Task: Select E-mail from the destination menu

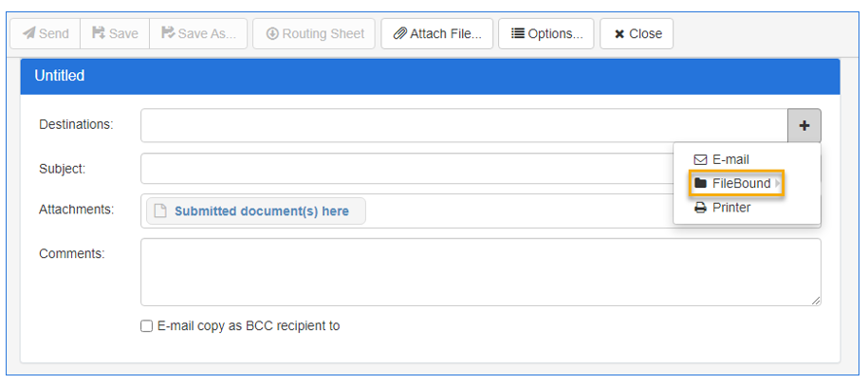Action: (x=730, y=159)
